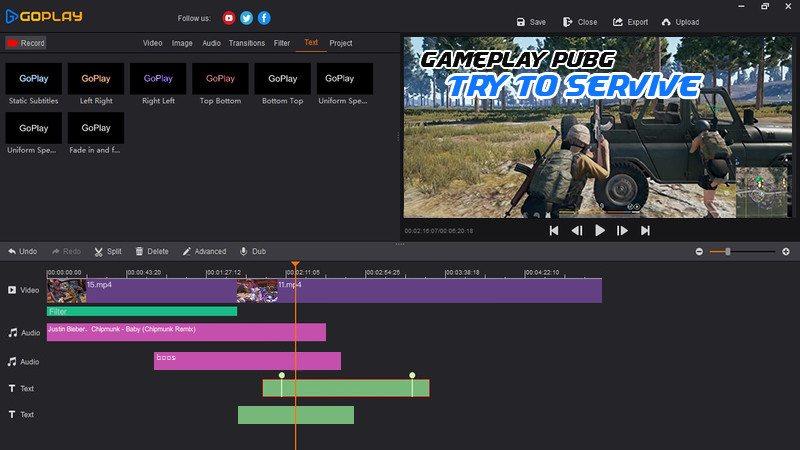Screen dimensions: 800x450
Task: Switch to the Image tab
Action: point(182,43)
